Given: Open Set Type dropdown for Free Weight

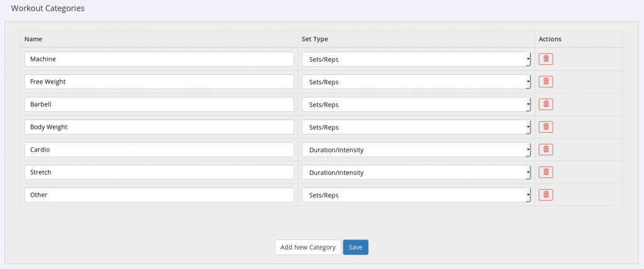Looking at the screenshot, I should [x=416, y=82].
